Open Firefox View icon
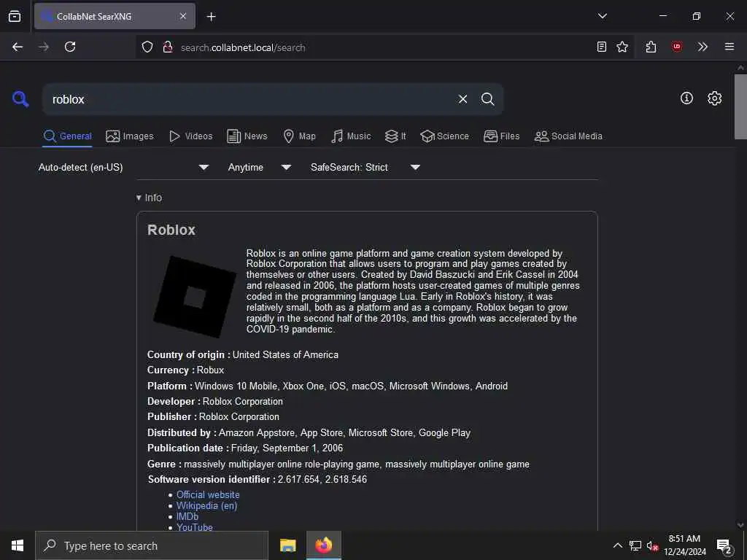 (15, 16)
